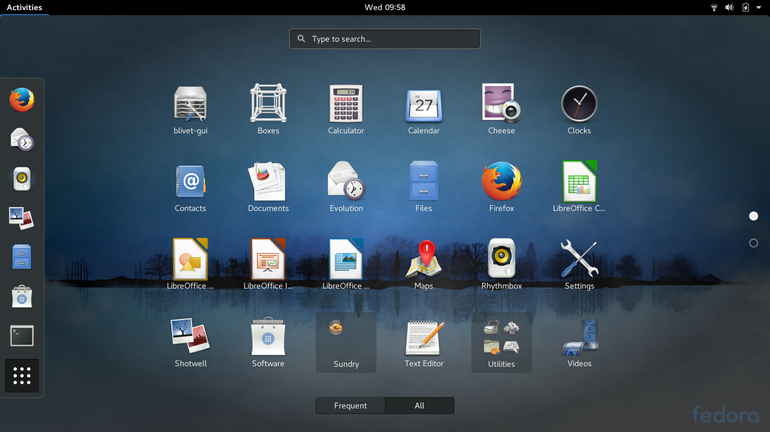
Task: Go to second app page indicator
Action: click(753, 243)
